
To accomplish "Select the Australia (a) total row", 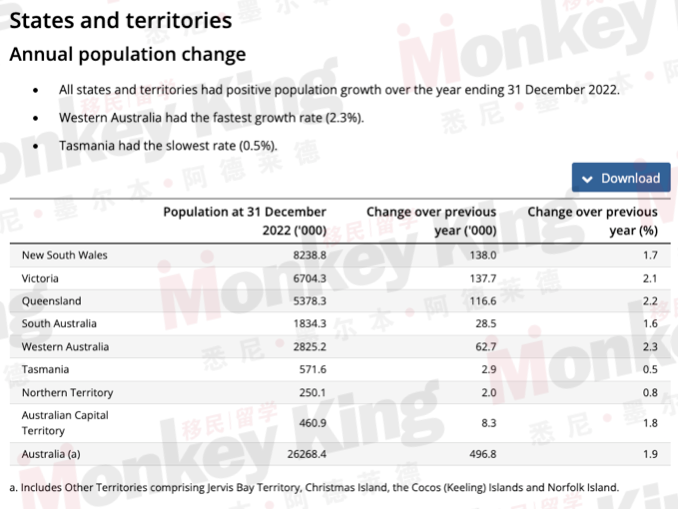I will coord(340,454).
